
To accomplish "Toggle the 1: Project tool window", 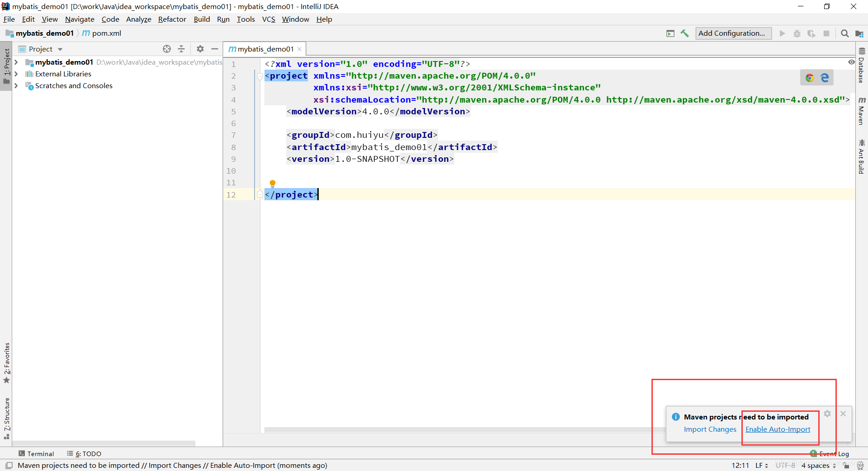I will pyautogui.click(x=6, y=66).
